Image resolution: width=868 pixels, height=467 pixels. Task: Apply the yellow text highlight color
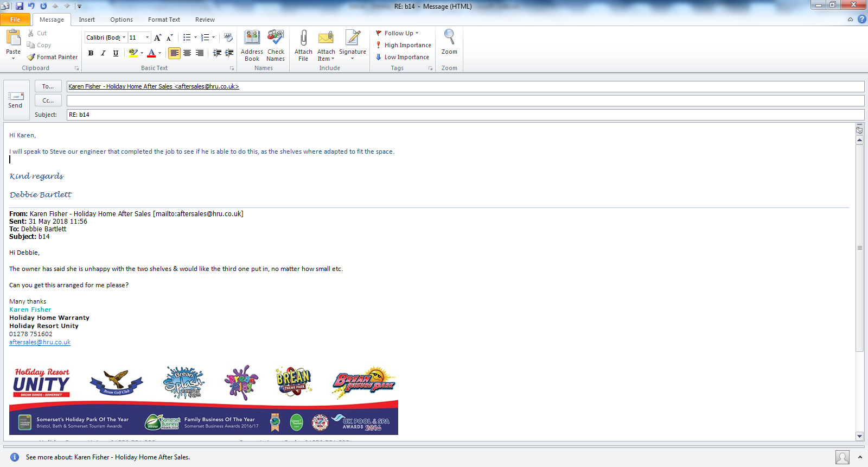coord(133,53)
